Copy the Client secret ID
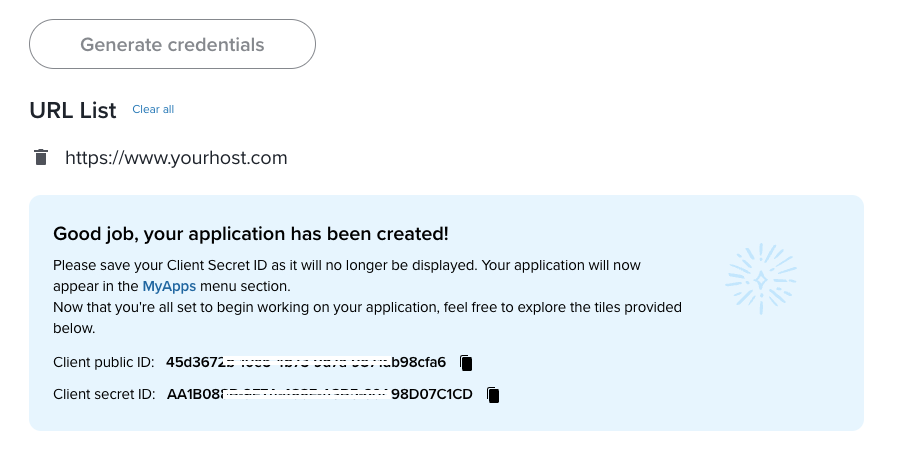Viewport: 906px width, 454px height. click(493, 395)
